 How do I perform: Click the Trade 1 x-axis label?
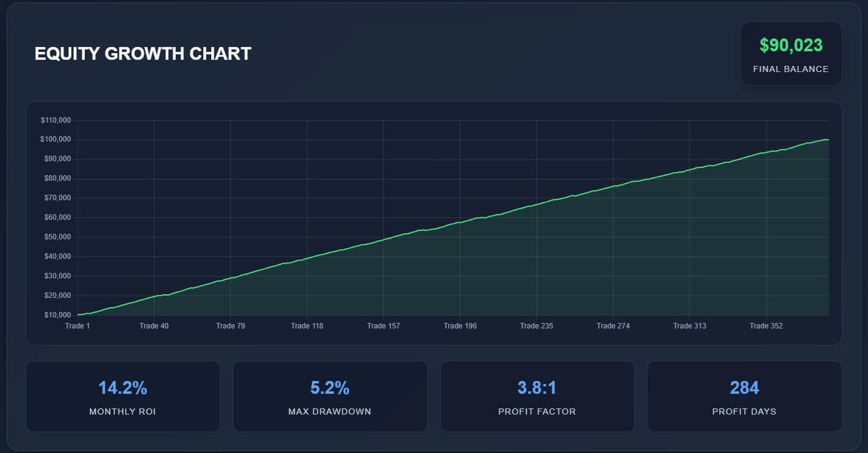pyautogui.click(x=78, y=326)
